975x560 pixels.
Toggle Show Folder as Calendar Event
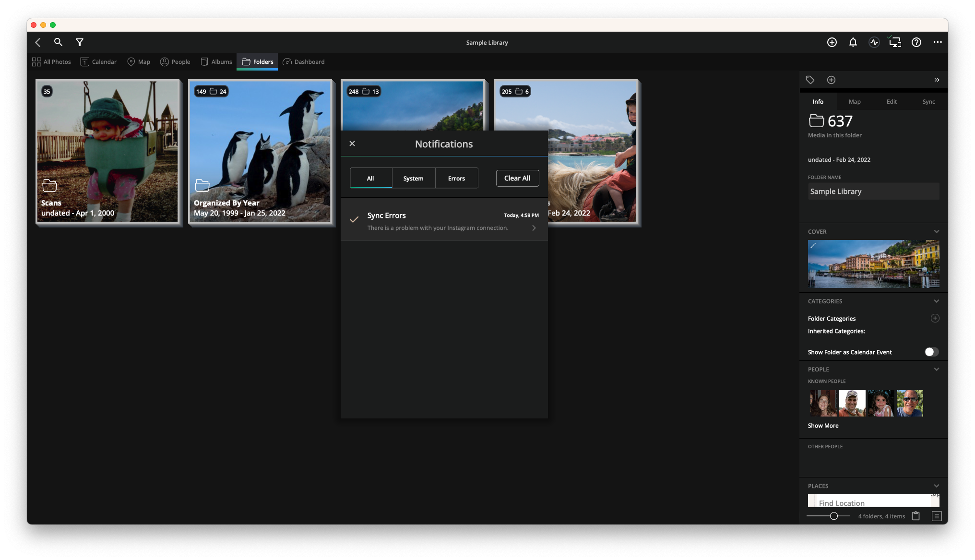931,352
